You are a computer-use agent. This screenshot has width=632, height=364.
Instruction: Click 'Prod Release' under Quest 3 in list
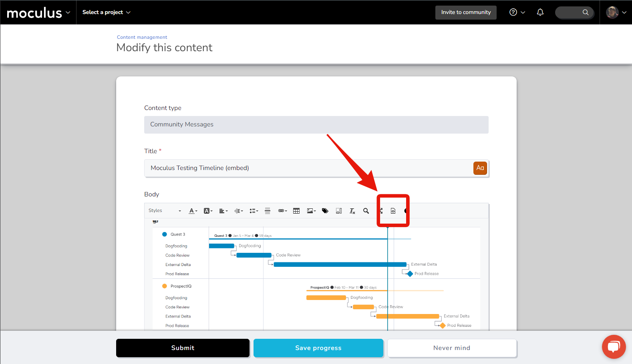click(x=177, y=274)
